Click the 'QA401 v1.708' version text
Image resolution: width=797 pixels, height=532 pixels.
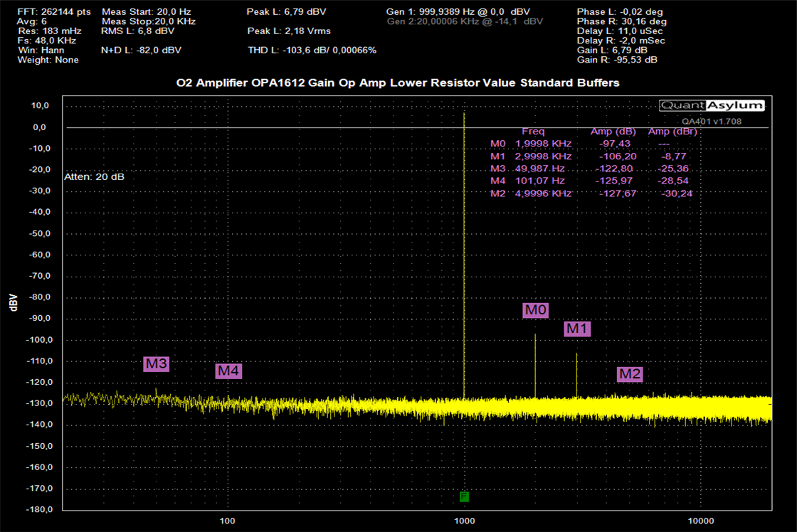click(712, 122)
